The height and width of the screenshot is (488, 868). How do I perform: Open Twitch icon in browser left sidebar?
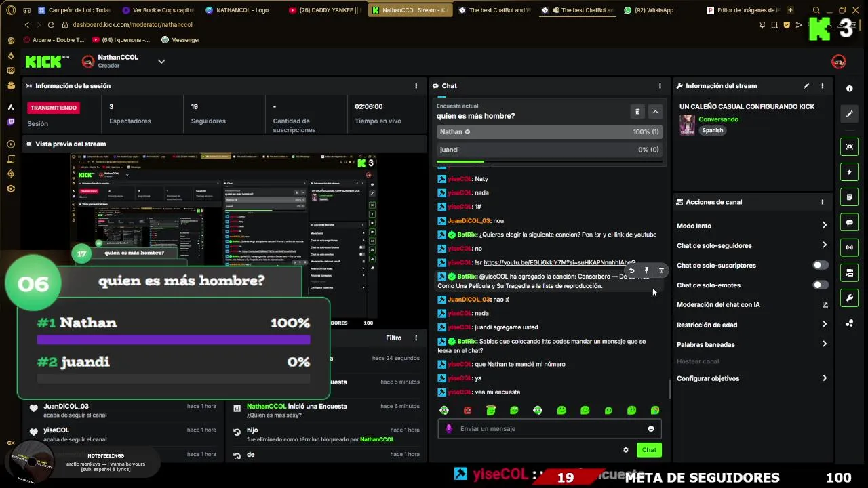10,122
